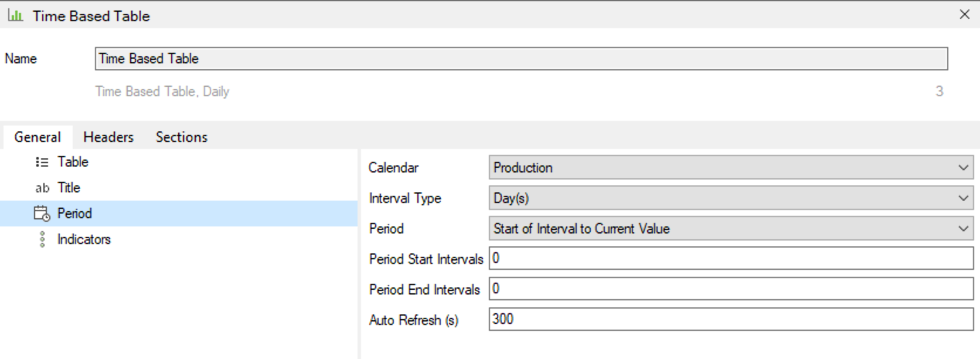The image size is (980, 359).
Task: Click the 'Period Start Intervals' label
Action: 426,259
